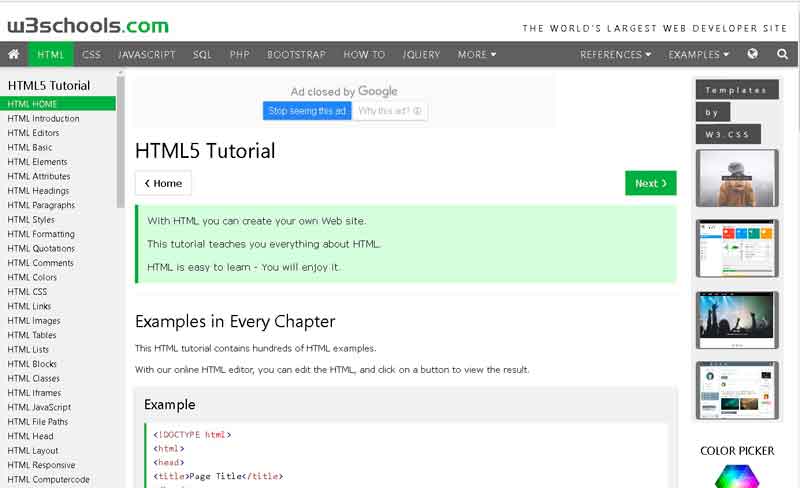Open HTML Basic sidebar link

tap(30, 148)
